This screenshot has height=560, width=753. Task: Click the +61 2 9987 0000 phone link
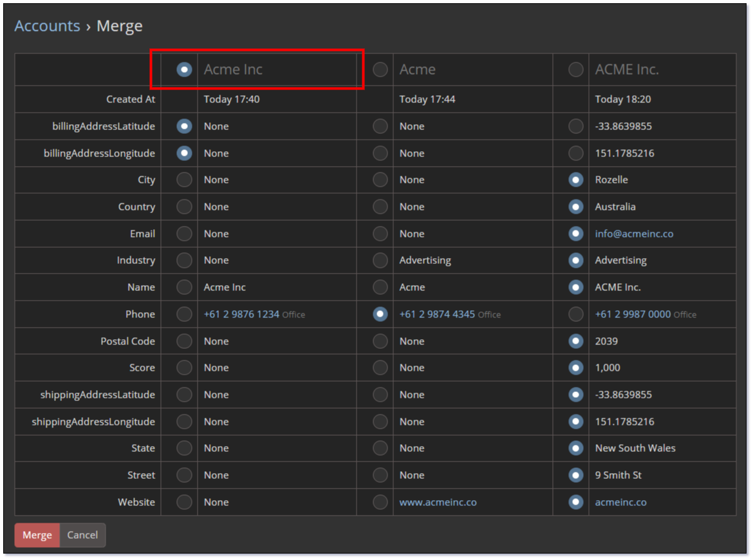tap(633, 314)
